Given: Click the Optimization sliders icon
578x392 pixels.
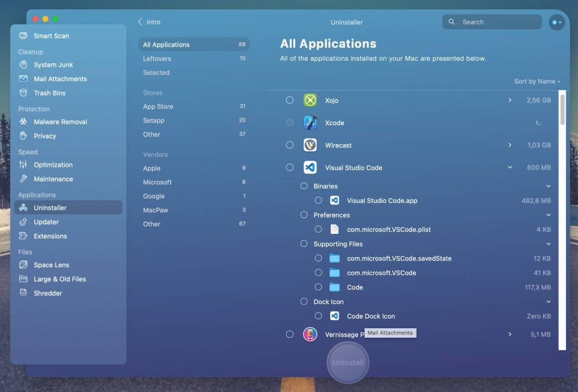Looking at the screenshot, I should (x=23, y=165).
